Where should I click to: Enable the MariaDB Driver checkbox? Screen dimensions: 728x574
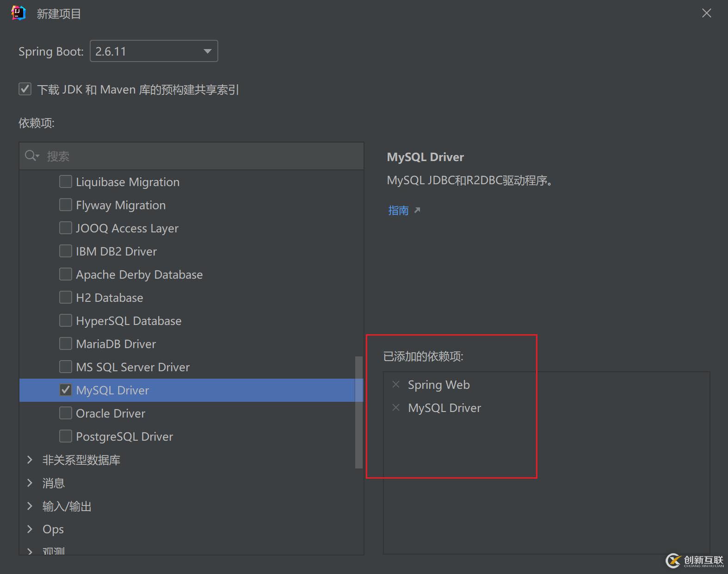click(x=66, y=343)
